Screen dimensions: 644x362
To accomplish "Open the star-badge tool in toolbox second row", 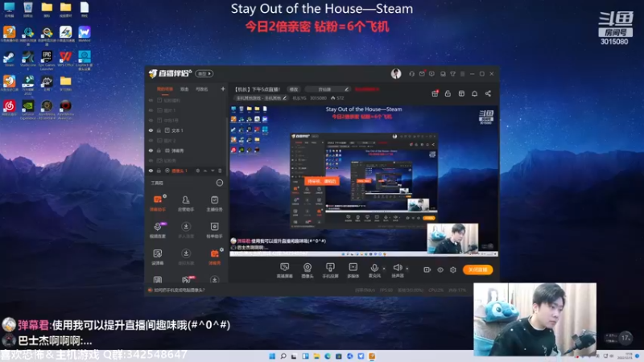I will [214, 230].
